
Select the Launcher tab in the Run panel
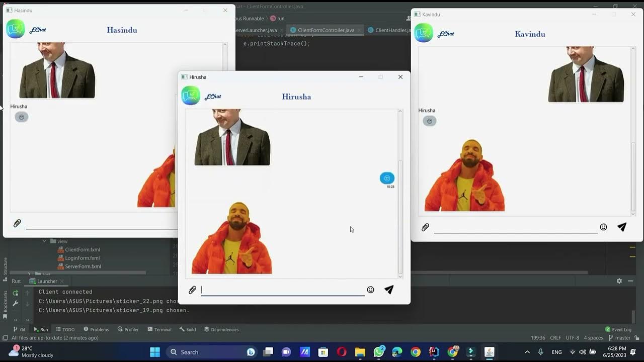47,281
